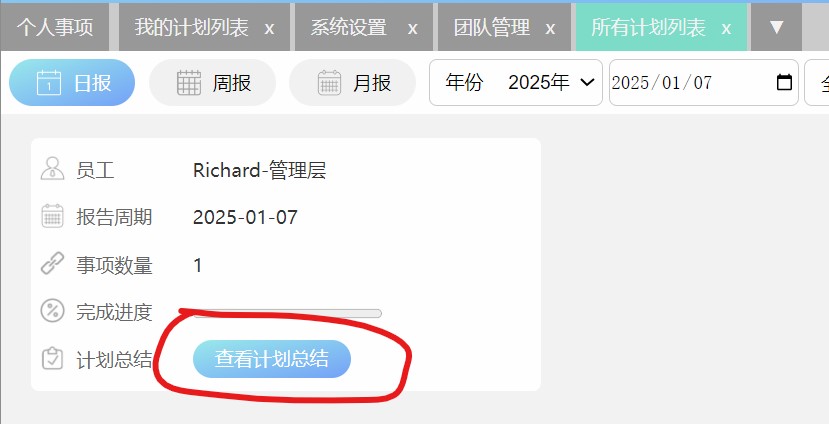This screenshot has width=829, height=424.
Task: Switch to 月报 monthly report view
Action: click(353, 82)
